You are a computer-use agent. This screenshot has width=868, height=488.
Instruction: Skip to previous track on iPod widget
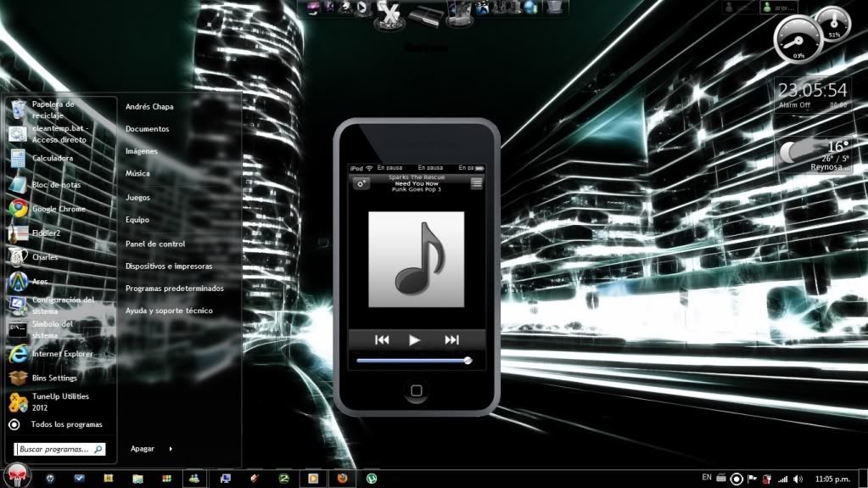coord(382,340)
